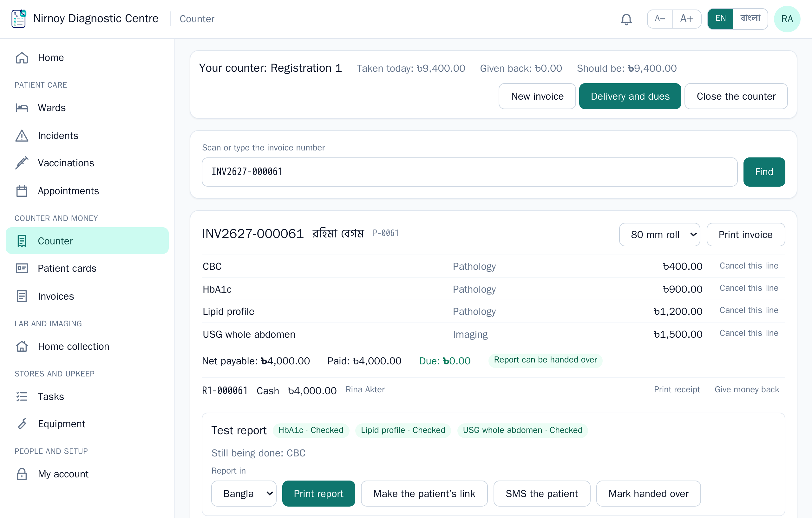812x518 pixels.
Task: Click Mark handed over button
Action: tap(648, 493)
